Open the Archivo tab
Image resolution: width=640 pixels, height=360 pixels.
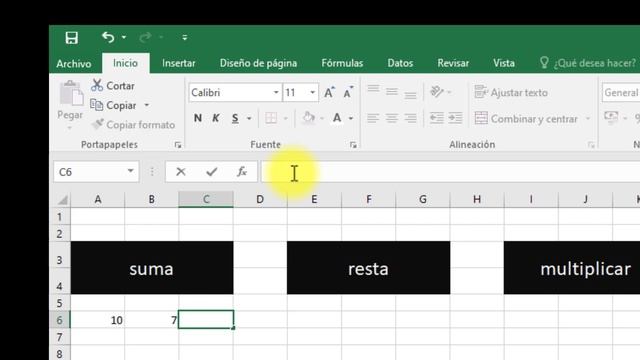click(x=74, y=64)
